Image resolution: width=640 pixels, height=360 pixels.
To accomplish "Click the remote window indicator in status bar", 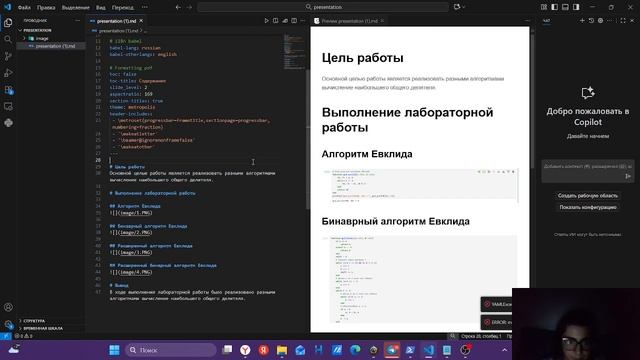I will (x=5, y=336).
